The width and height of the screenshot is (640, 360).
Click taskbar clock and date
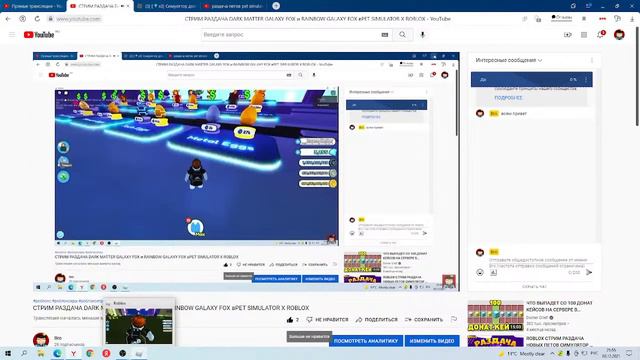[611, 353]
